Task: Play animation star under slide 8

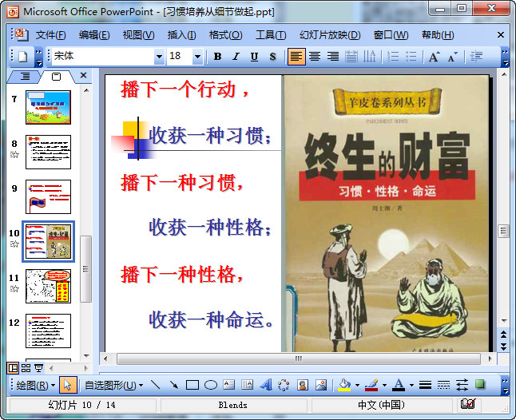Action: pyautogui.click(x=14, y=155)
